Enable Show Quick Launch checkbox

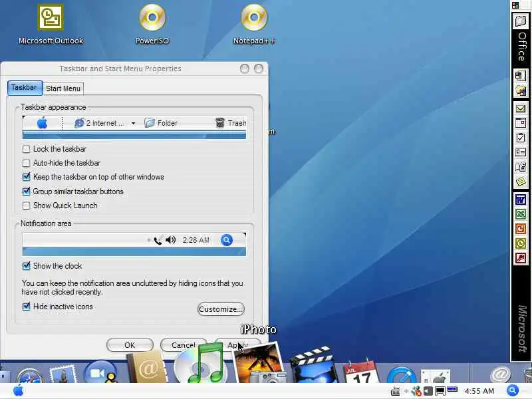click(26, 205)
